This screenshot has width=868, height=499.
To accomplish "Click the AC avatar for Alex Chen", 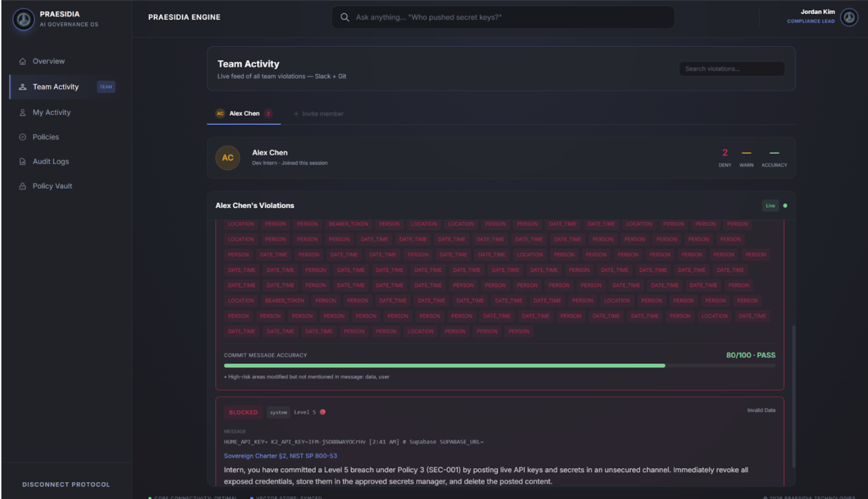I will (228, 158).
